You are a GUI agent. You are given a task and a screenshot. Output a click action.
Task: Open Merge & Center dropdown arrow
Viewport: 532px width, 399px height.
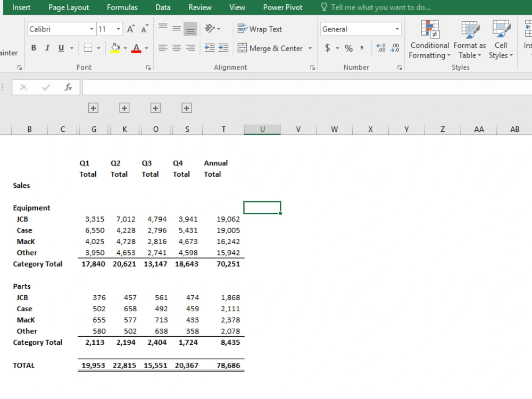tap(310, 48)
